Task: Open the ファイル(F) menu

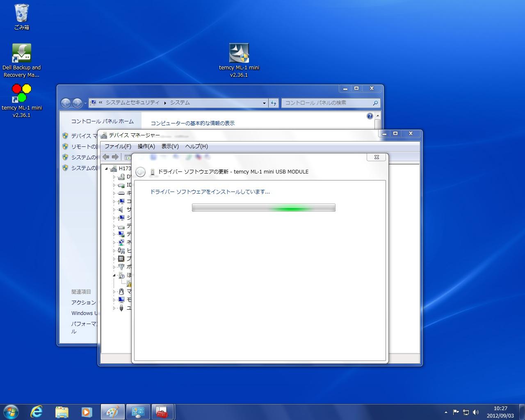Action: [118, 146]
